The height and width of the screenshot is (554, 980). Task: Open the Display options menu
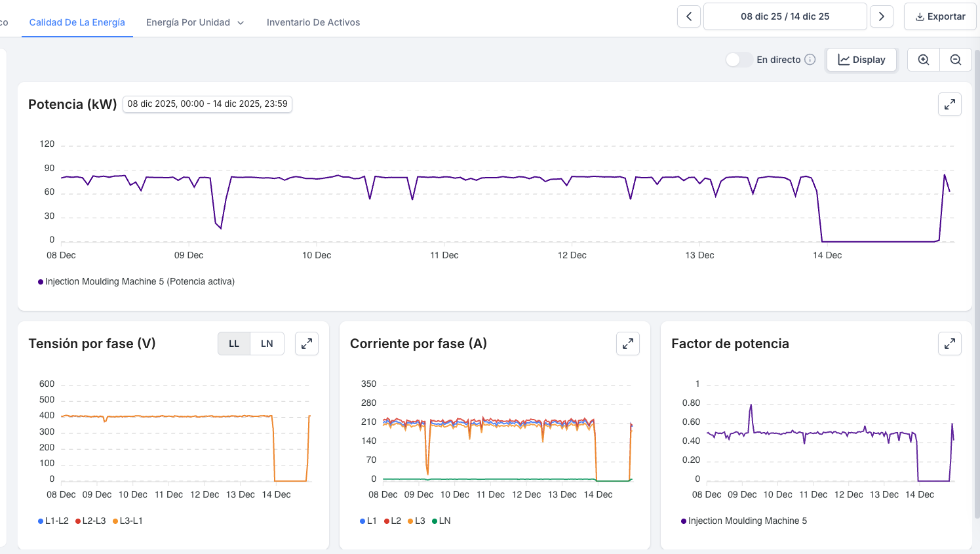[861, 60]
